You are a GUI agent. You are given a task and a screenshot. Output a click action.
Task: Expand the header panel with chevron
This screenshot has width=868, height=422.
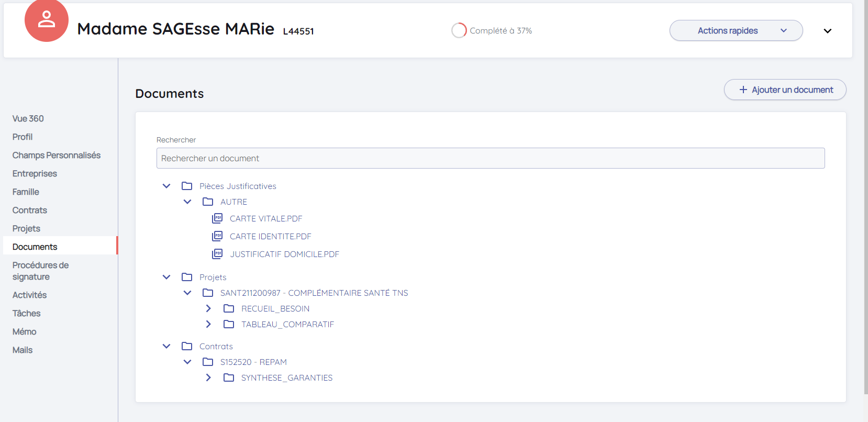[827, 31]
